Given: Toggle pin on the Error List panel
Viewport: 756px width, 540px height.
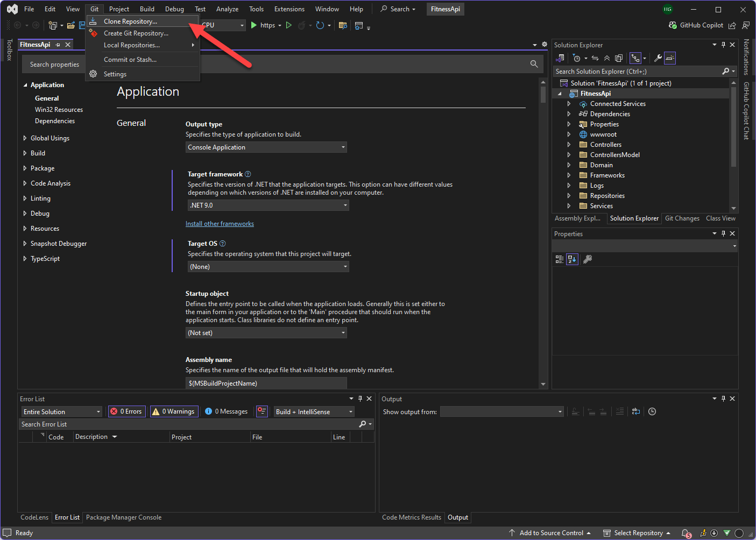Looking at the screenshot, I should (x=360, y=399).
